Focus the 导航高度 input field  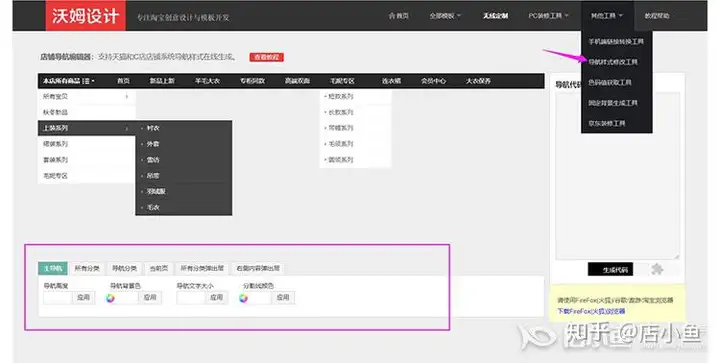point(58,298)
